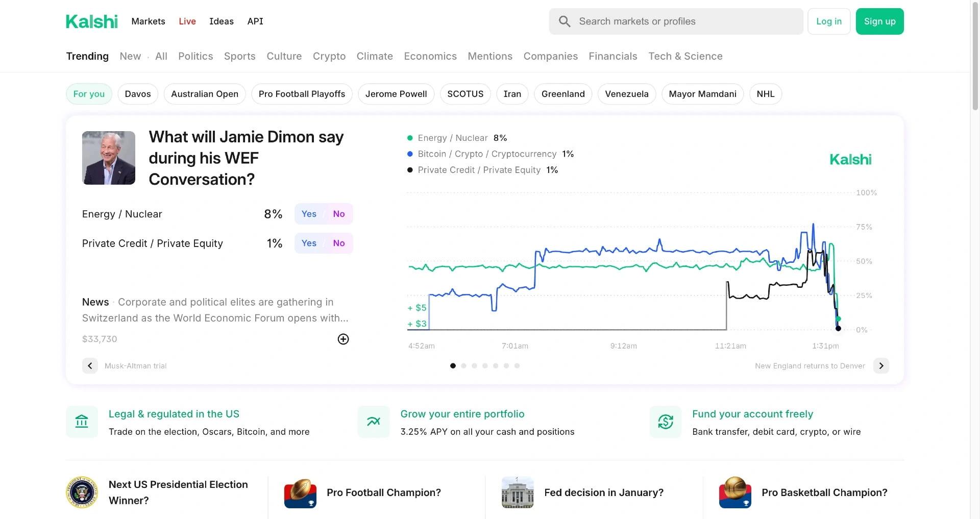Go to next slide New England arrow
980x519 pixels.
(x=881, y=366)
